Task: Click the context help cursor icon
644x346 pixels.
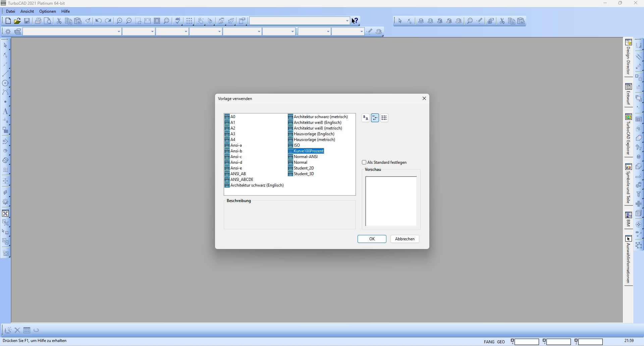Action: [355, 21]
